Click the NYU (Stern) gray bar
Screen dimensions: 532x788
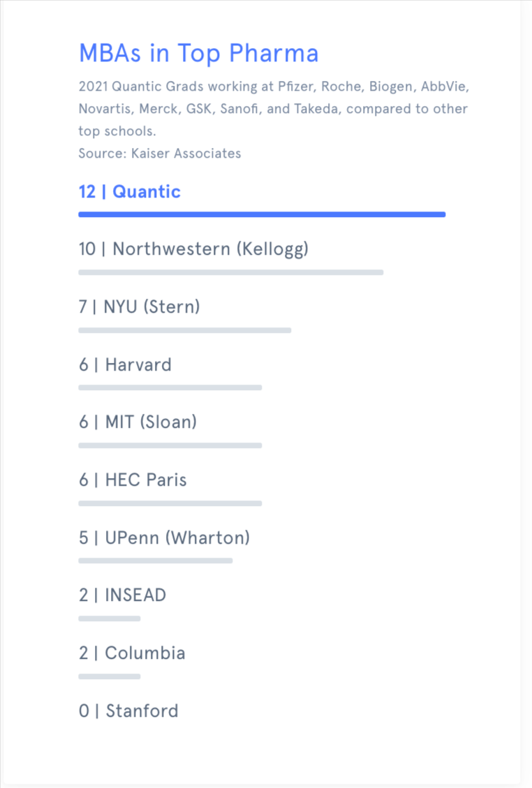(x=184, y=330)
